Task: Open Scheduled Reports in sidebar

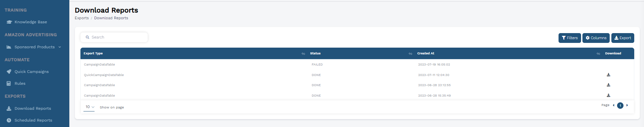Action: (x=33, y=120)
